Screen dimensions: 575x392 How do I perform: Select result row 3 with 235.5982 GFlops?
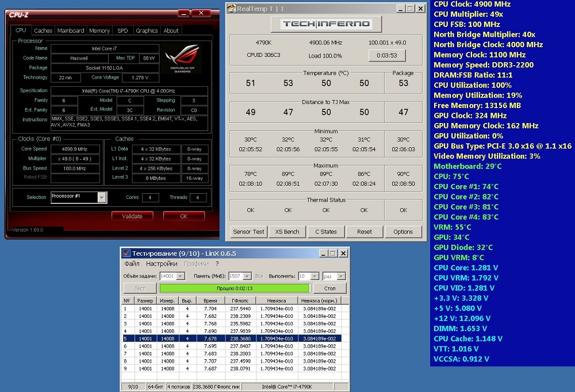point(232,324)
